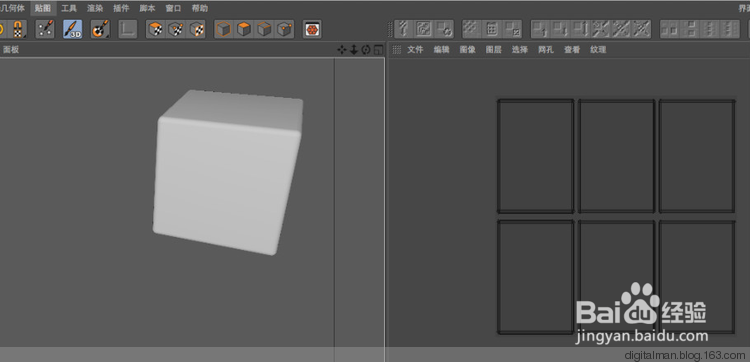Click the UV toolbar four-corner arrows icon

(601, 29)
